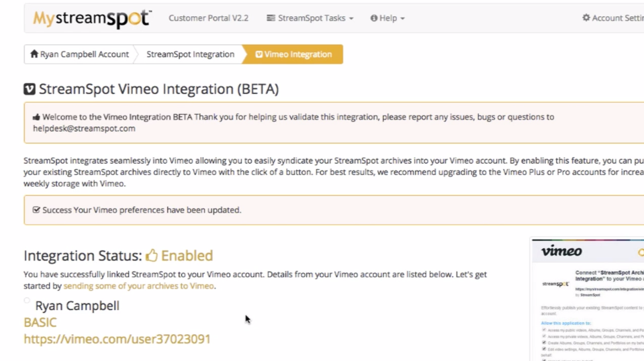Click 'Success Your Vimeo preferences have been updated' message

pyautogui.click(x=142, y=210)
